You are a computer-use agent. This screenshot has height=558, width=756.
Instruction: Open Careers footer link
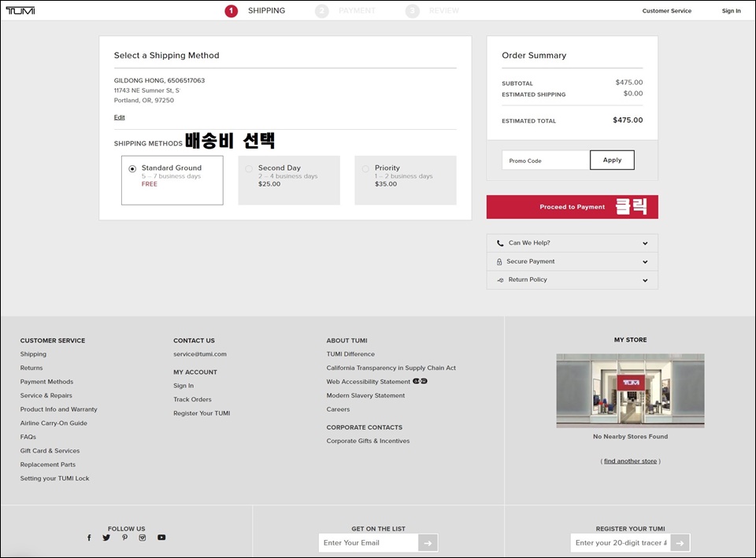[338, 409]
